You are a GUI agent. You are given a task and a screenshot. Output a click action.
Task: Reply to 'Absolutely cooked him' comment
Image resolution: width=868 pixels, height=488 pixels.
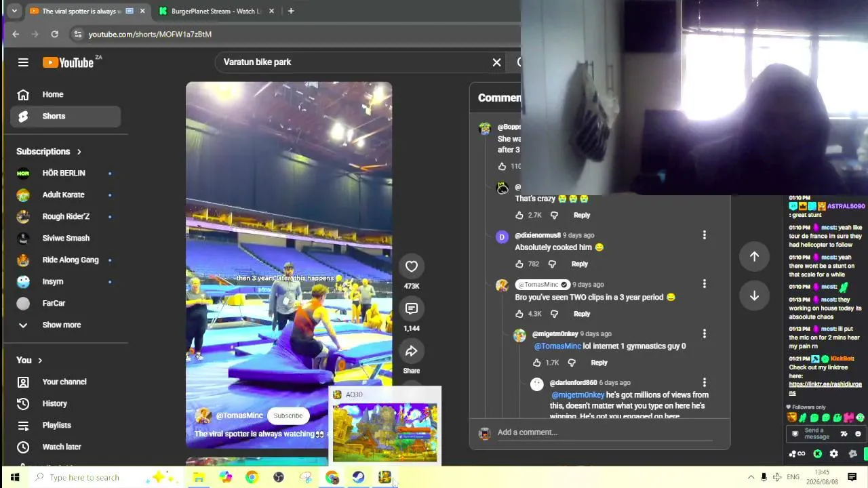579,264
